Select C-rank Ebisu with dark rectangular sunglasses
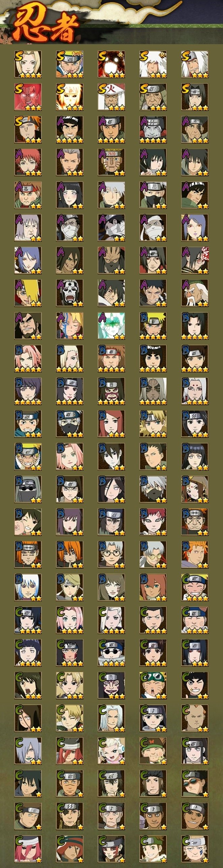The height and width of the screenshot is (868, 223). [x=195, y=784]
